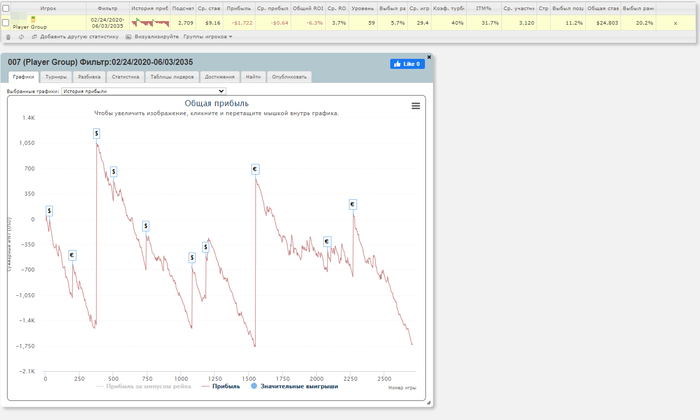Click the Facebook Like button

407,64
